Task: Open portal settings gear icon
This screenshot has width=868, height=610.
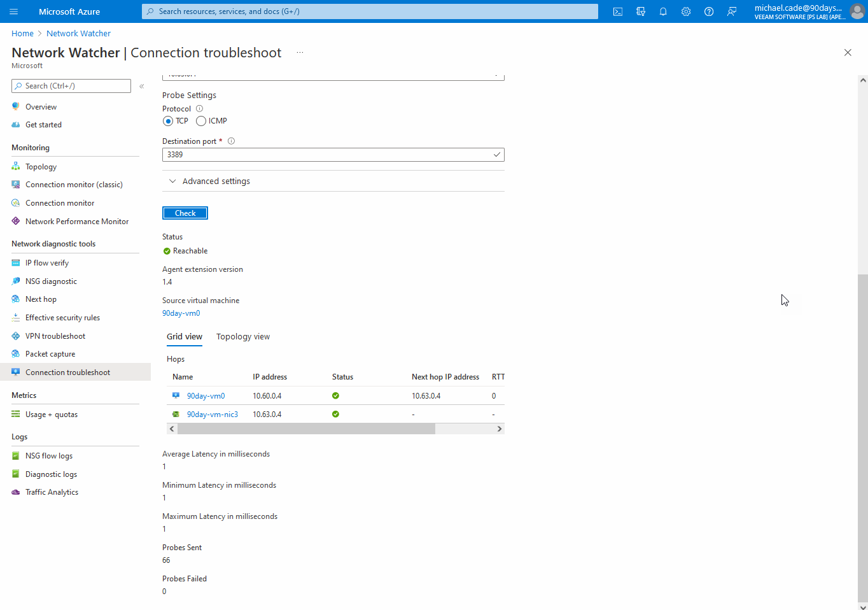Action: point(686,11)
